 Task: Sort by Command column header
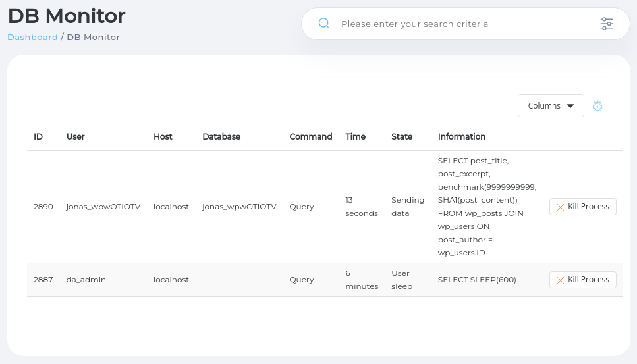coord(310,137)
